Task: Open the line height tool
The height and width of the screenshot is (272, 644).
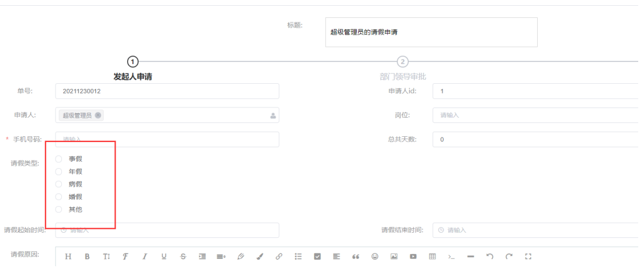Action: [221, 256]
